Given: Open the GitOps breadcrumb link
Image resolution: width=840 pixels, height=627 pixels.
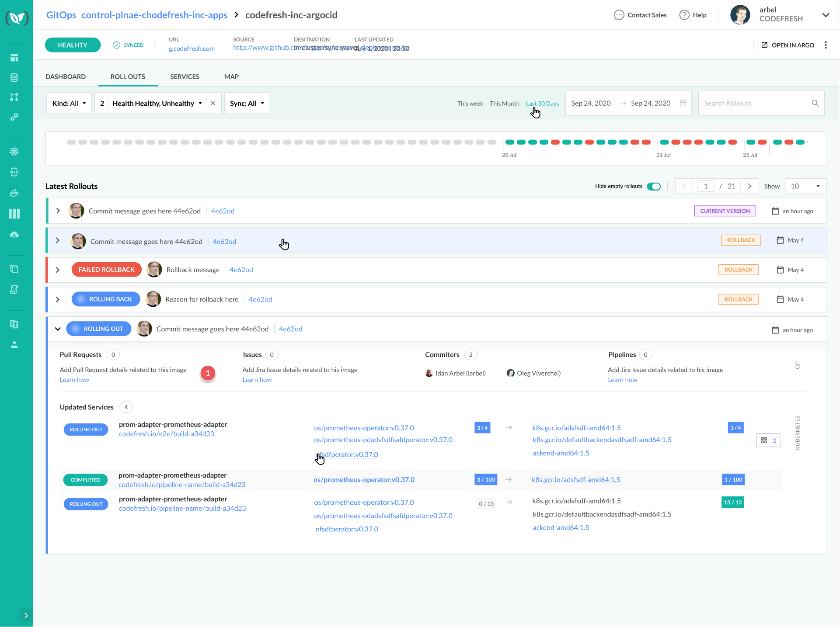Looking at the screenshot, I should (x=61, y=15).
